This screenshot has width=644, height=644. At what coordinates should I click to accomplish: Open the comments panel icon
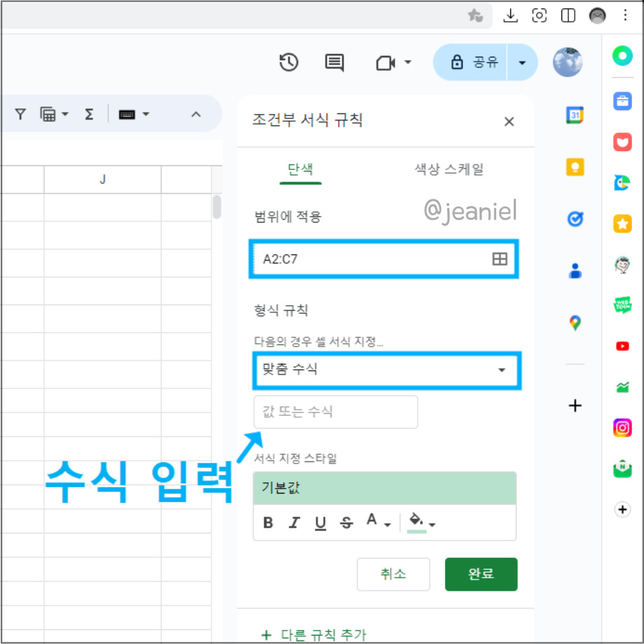[334, 62]
